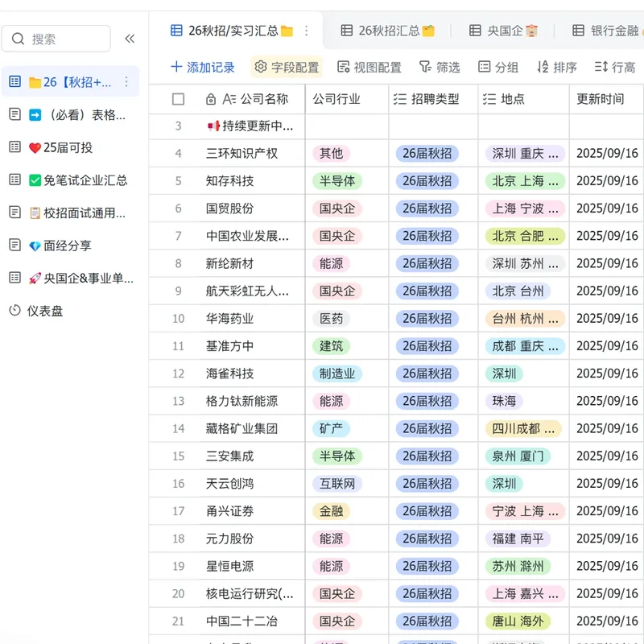This screenshot has height=644, width=644.
Task: Click 唐山 海外 location in 中国二十二冶 row
Action: pyautogui.click(x=518, y=621)
